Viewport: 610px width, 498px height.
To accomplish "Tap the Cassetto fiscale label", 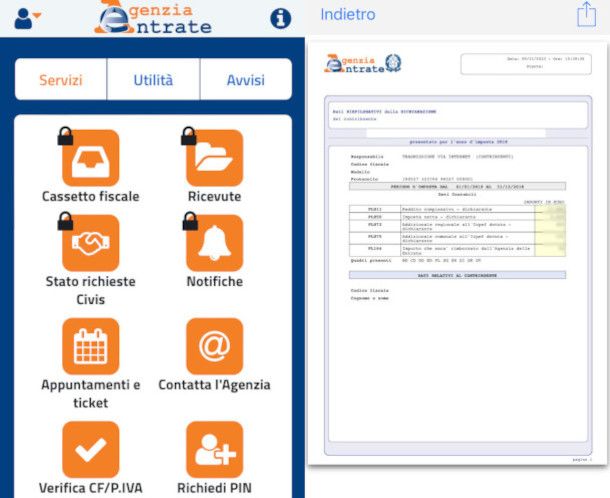I will click(91, 196).
